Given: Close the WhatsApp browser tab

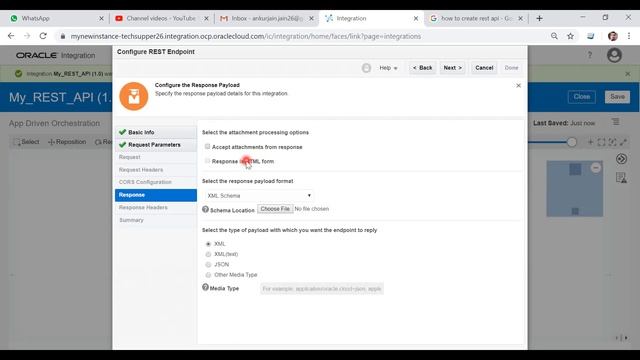Looking at the screenshot, I should click(x=101, y=18).
